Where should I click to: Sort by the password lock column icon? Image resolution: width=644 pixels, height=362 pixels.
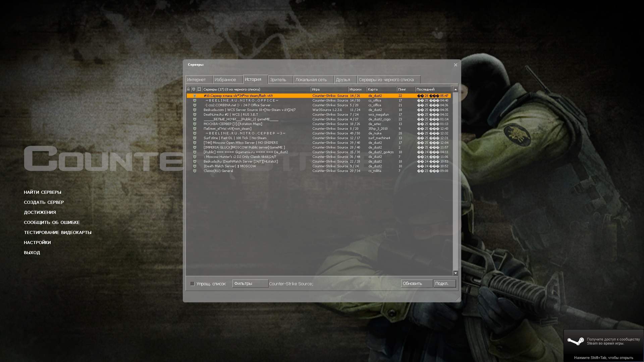[x=189, y=89]
